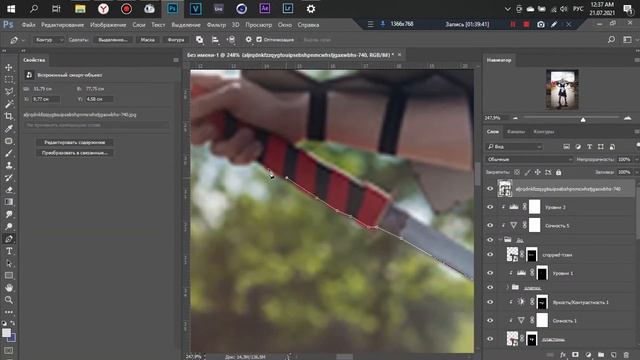
Task: Open the Файл menu
Action: 28,24
